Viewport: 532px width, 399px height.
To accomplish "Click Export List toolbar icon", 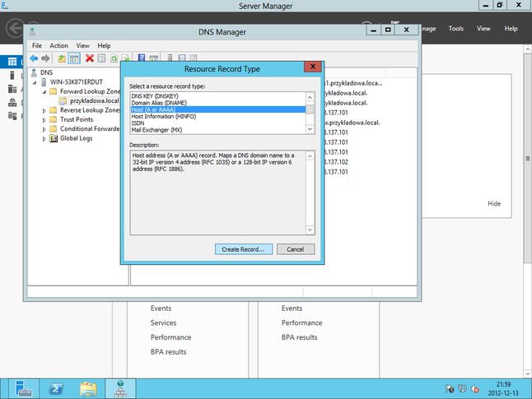I will pyautogui.click(x=125, y=58).
